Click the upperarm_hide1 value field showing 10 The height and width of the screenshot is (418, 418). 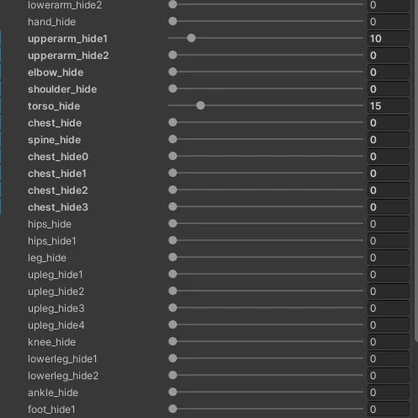click(388, 38)
